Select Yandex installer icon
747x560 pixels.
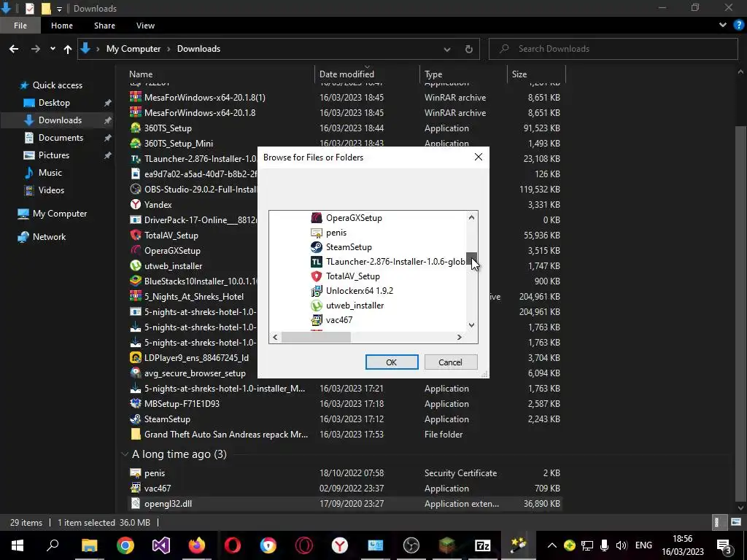(x=136, y=205)
